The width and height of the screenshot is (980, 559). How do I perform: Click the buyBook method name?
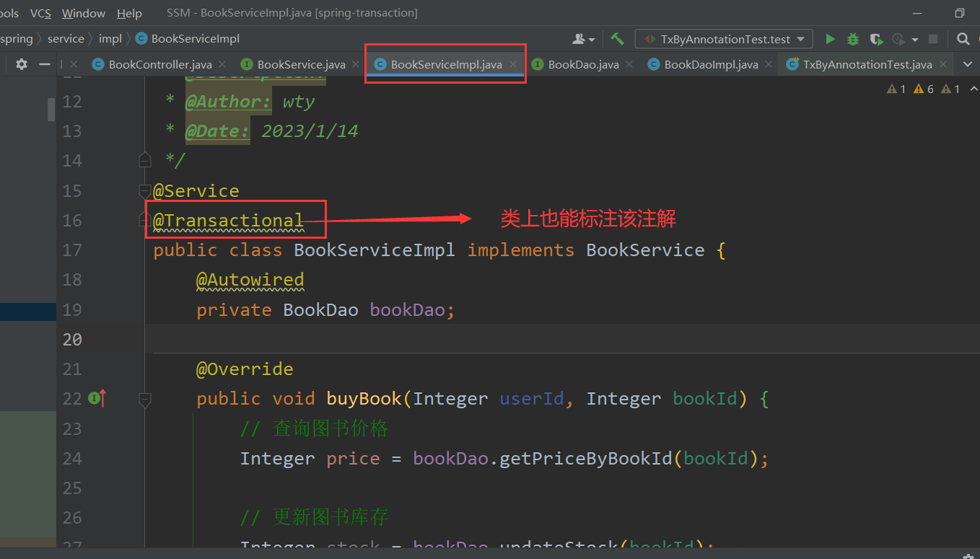(x=364, y=398)
